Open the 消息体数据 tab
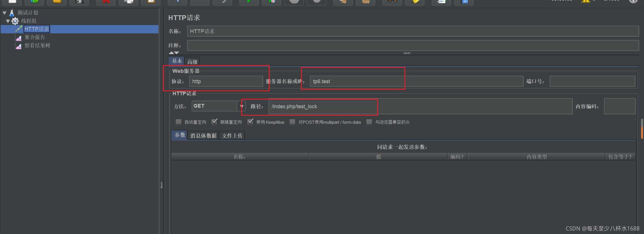644x234 pixels. point(203,136)
